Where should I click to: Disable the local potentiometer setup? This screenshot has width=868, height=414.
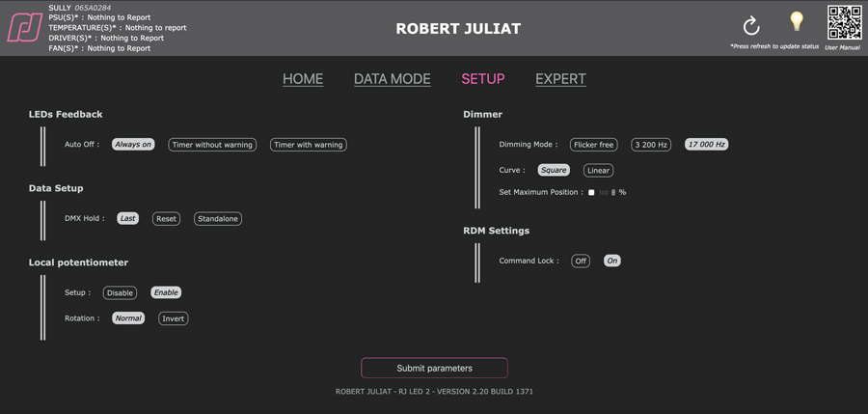click(121, 292)
